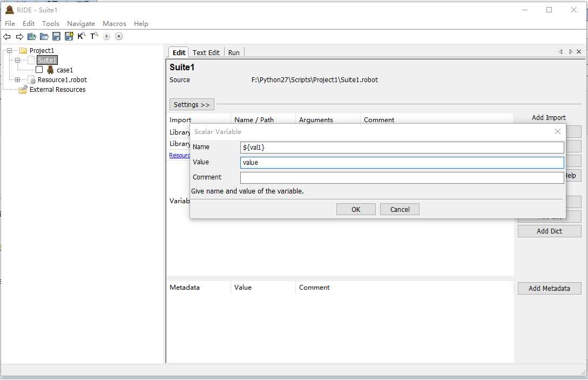Switch to the Text Edit tab

pos(206,52)
